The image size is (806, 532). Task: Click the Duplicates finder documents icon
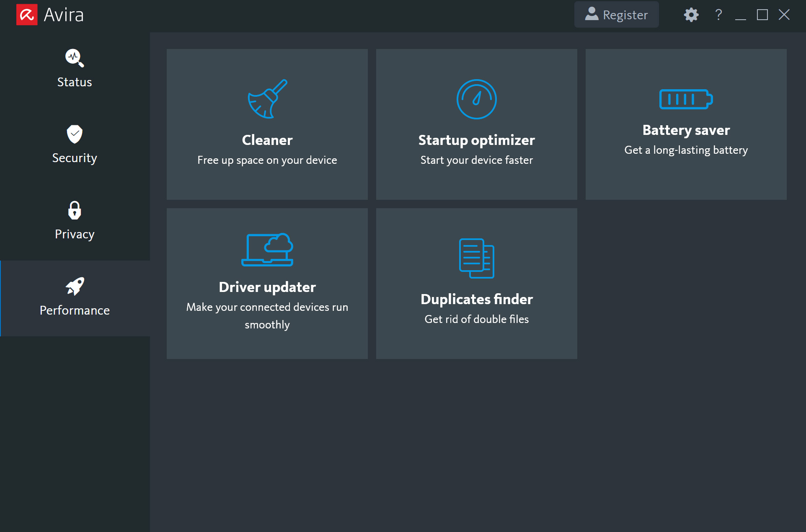tap(477, 258)
